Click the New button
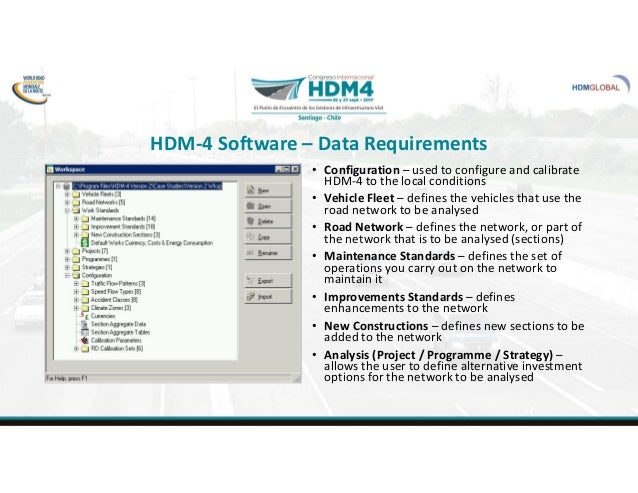638x493 pixels. [x=269, y=190]
